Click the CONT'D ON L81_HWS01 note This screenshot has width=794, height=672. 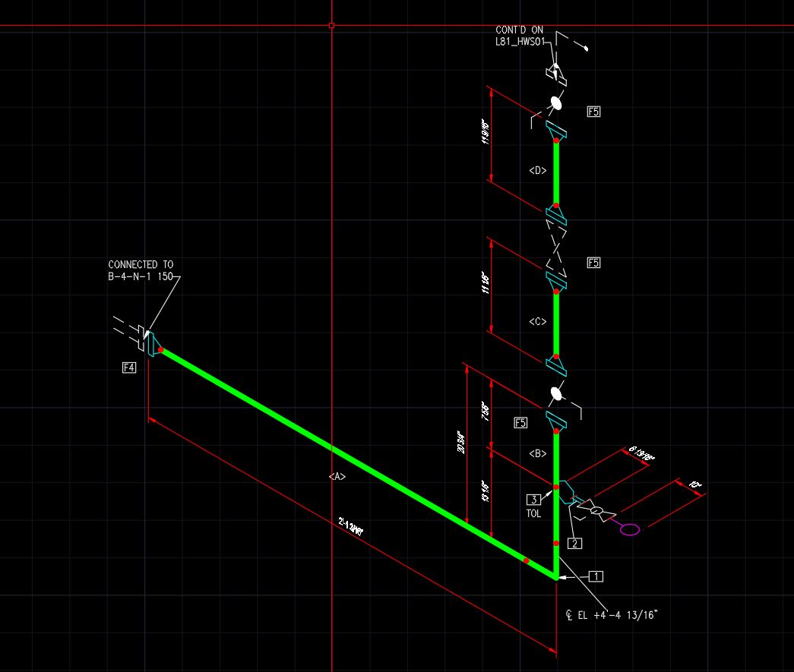[520, 35]
